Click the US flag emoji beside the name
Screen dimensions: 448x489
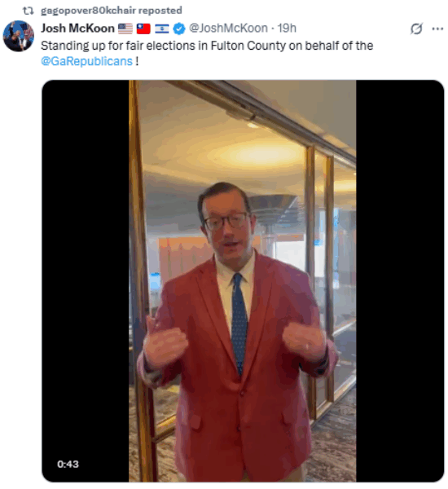(125, 29)
